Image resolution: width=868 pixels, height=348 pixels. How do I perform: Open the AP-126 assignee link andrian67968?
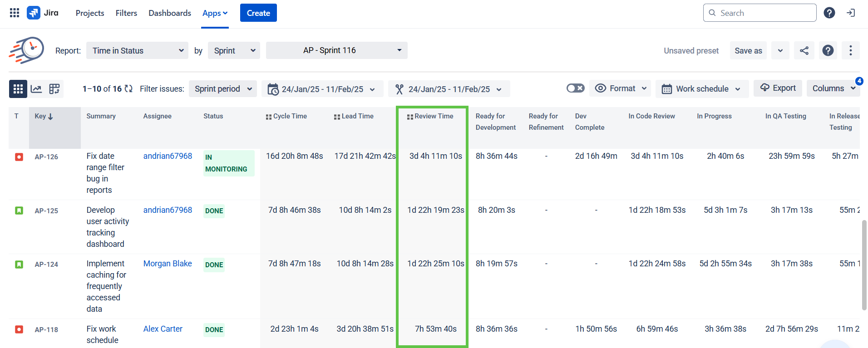tap(168, 156)
